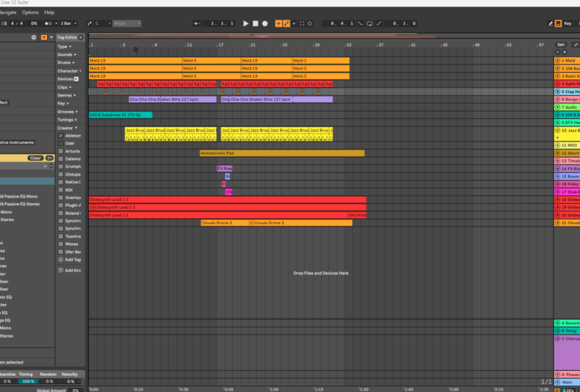580x392 pixels.
Task: Start playback with the Play button
Action: 245,23
